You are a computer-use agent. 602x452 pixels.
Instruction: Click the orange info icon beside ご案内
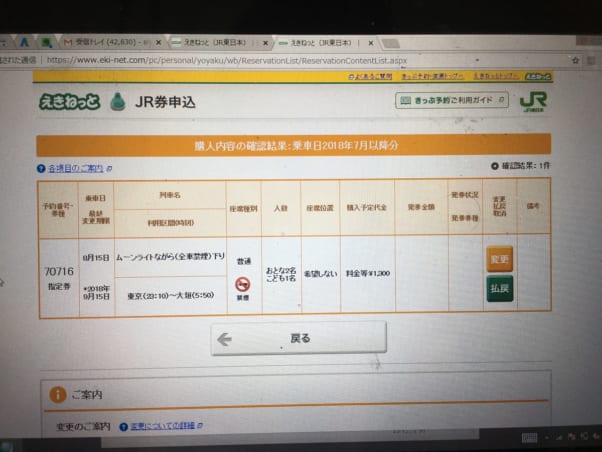[58, 394]
